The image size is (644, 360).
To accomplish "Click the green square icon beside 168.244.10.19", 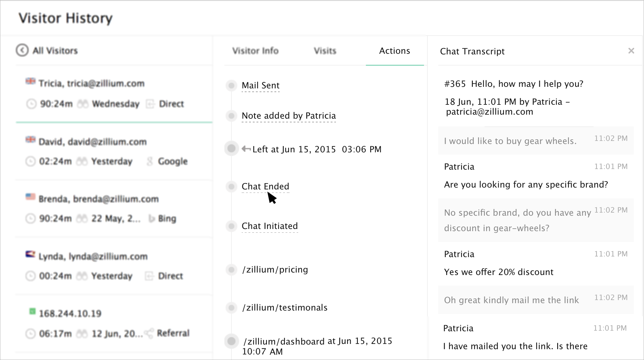I will 32,311.
